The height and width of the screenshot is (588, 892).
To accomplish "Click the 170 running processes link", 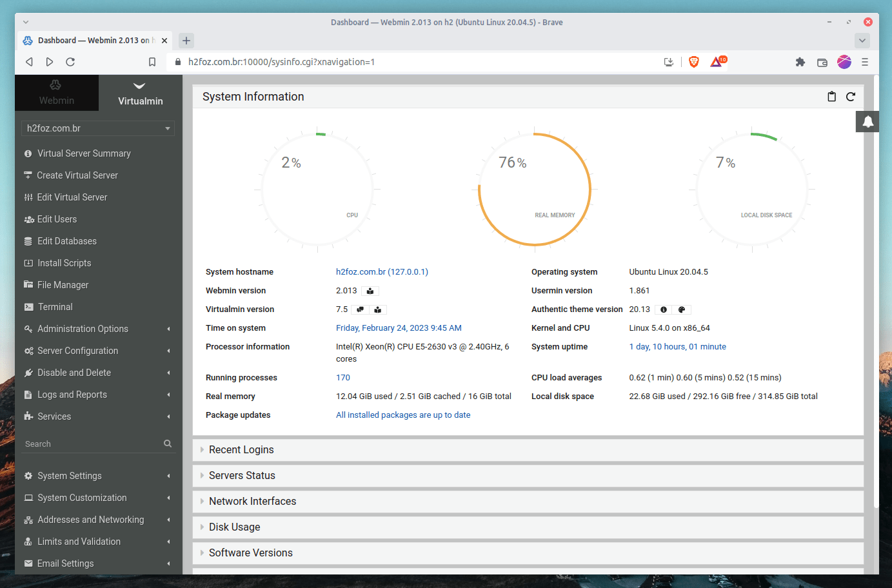I will tap(343, 378).
